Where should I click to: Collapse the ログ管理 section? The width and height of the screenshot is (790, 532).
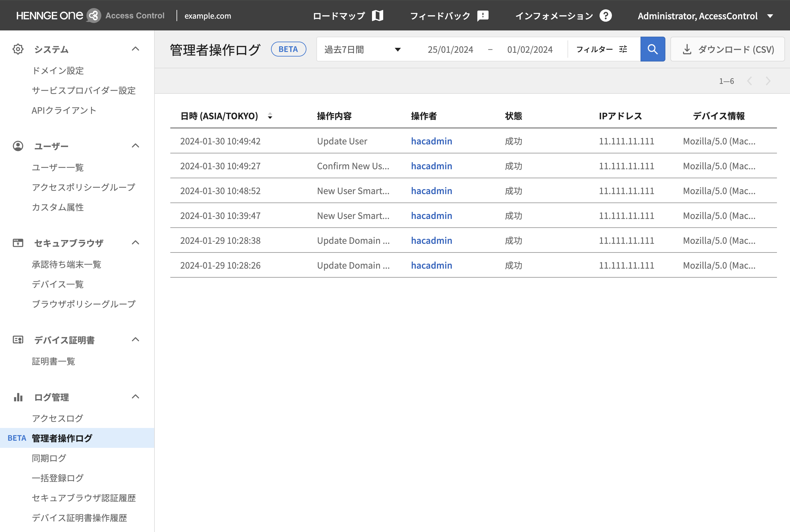(x=135, y=396)
